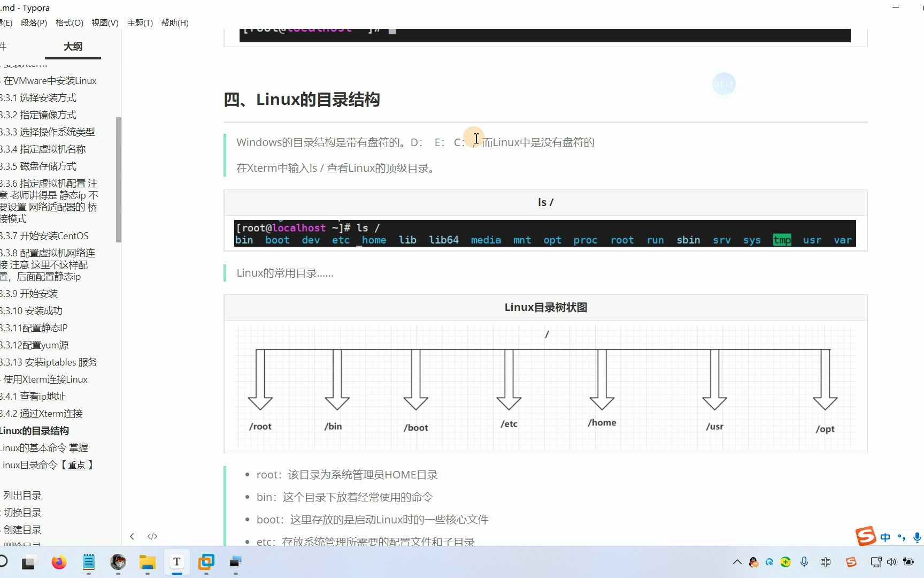
Task: Open the 视图(V) menu
Action: pos(105,22)
